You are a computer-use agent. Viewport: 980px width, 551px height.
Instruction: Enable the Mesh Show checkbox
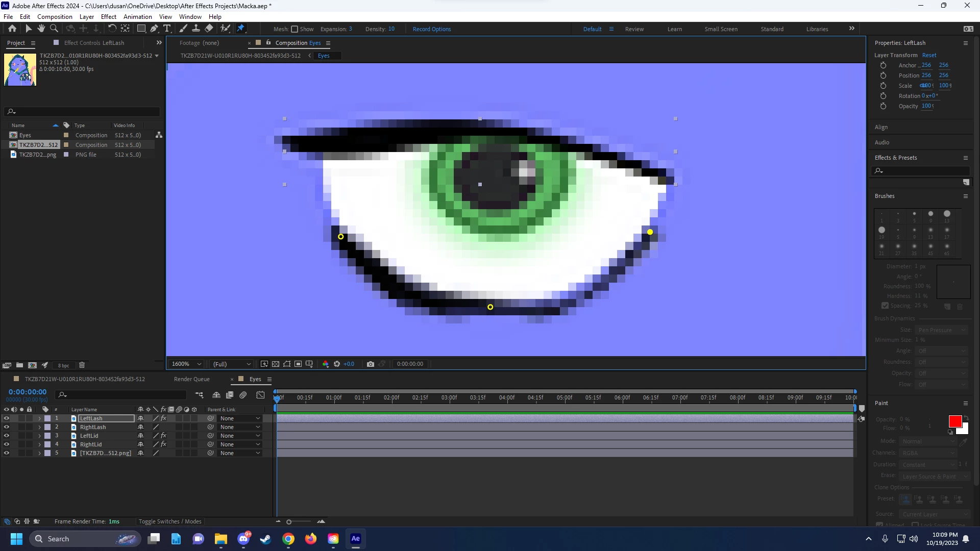[295, 29]
